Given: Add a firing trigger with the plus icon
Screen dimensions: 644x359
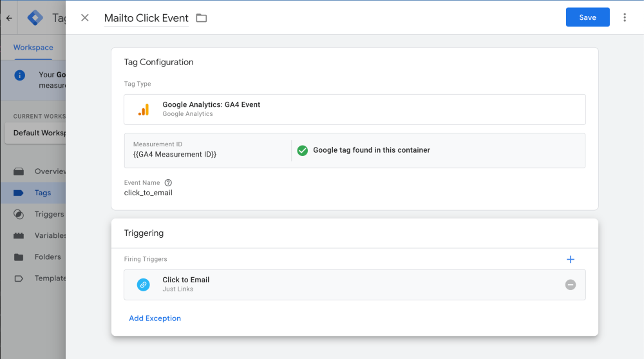Looking at the screenshot, I should 570,259.
